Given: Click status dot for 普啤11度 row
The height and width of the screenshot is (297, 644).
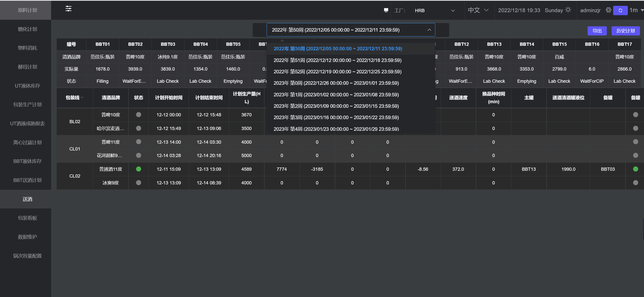Looking at the screenshot, I should coord(139,142).
